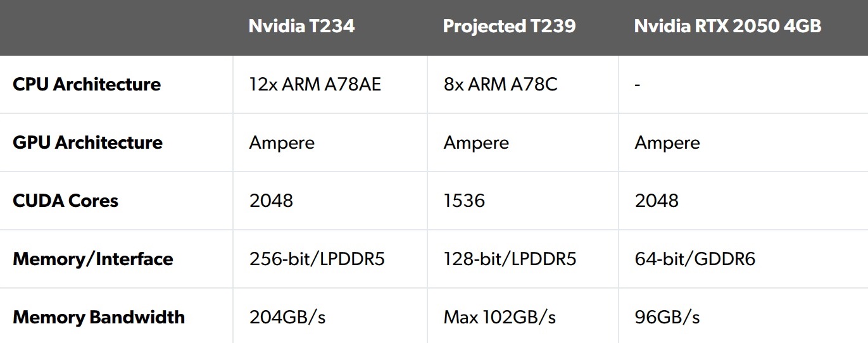Click the Memory Bandwidth row label
The width and height of the screenshot is (868, 343).
[99, 317]
